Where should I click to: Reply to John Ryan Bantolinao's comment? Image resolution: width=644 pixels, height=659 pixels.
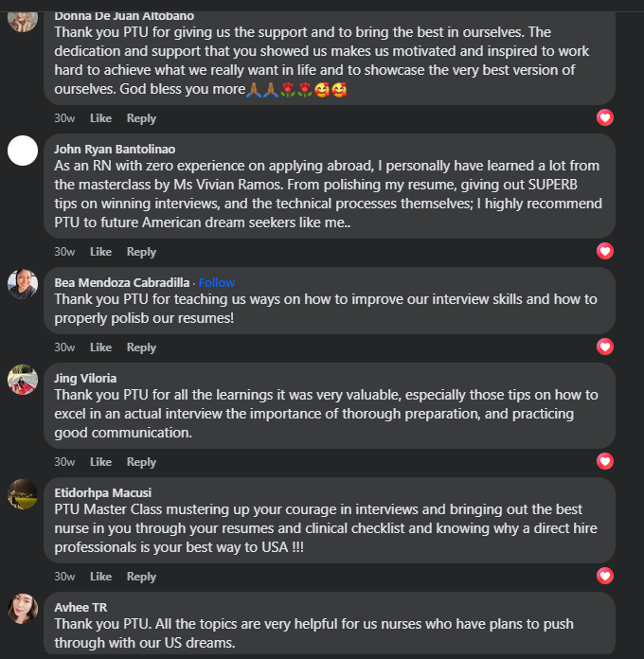pyautogui.click(x=141, y=252)
